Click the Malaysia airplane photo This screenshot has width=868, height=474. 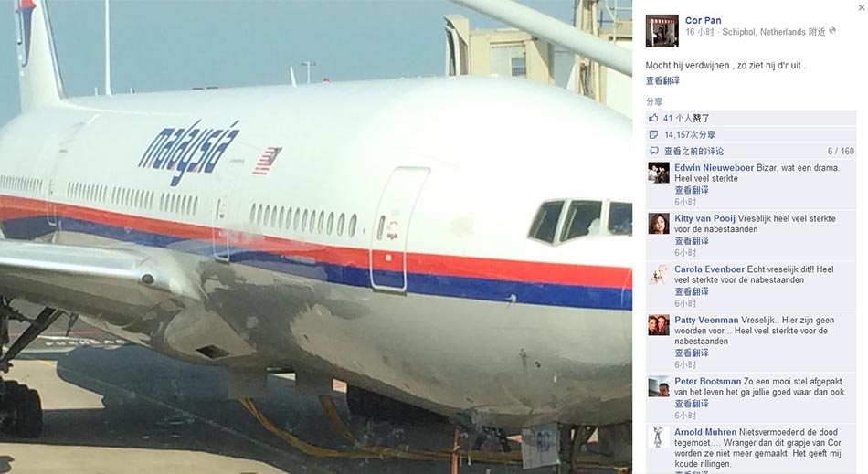(x=316, y=237)
